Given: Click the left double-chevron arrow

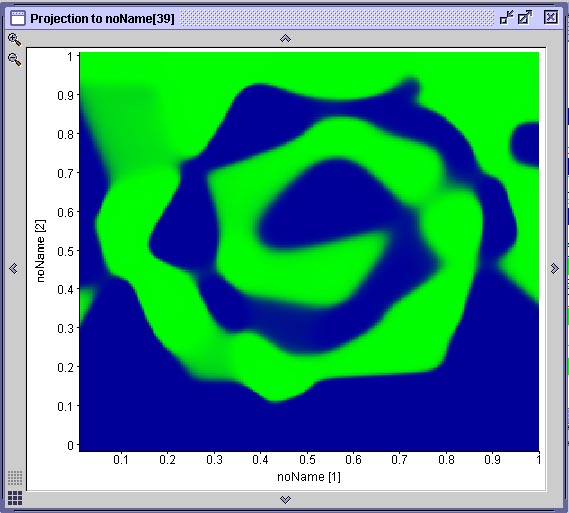Looking at the screenshot, I should point(13,268).
